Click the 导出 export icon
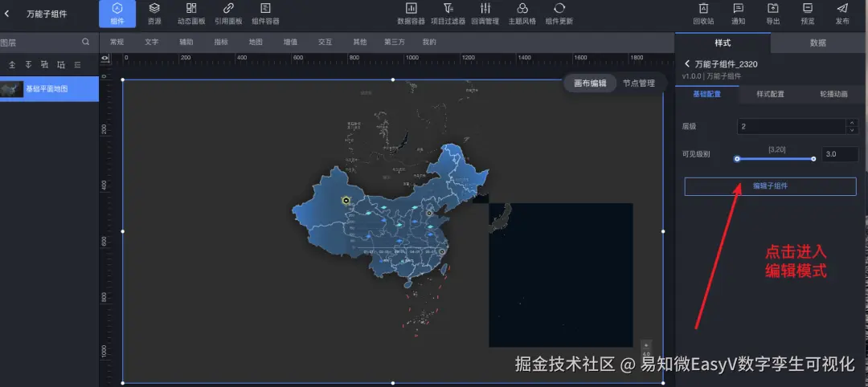This screenshot has height=387, width=868. point(773,14)
